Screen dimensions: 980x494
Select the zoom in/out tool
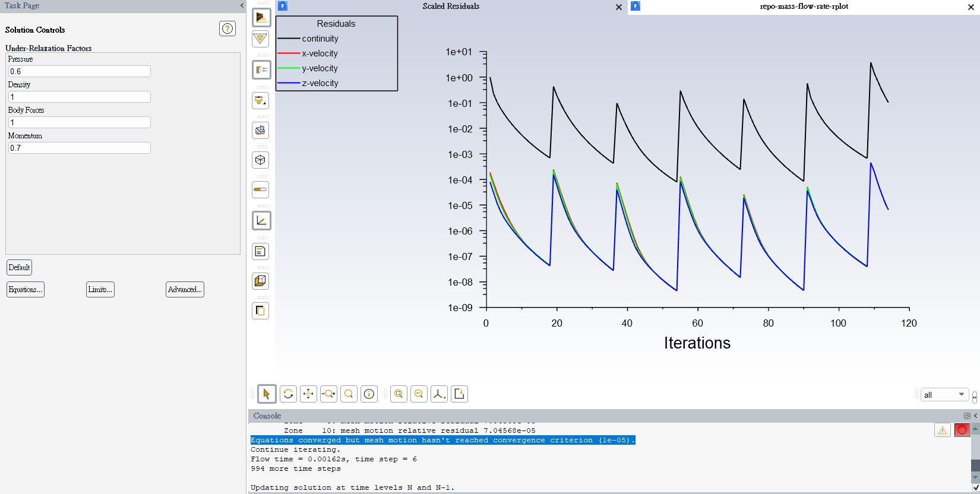328,394
